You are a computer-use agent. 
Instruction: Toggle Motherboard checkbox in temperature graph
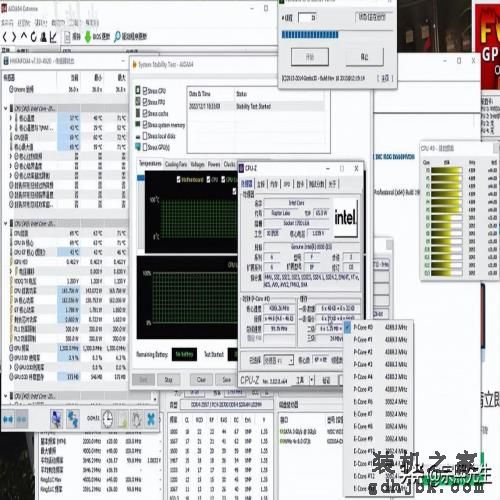click(179, 179)
